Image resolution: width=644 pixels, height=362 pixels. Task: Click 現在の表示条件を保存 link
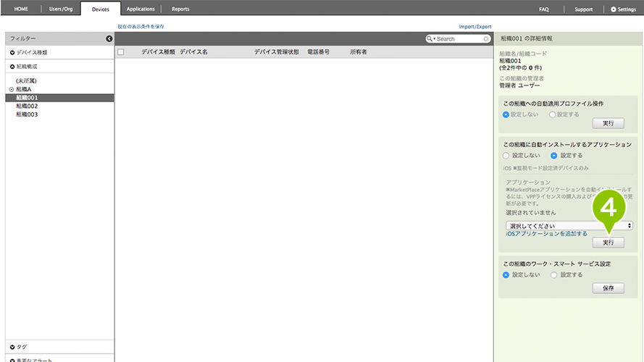[141, 27]
